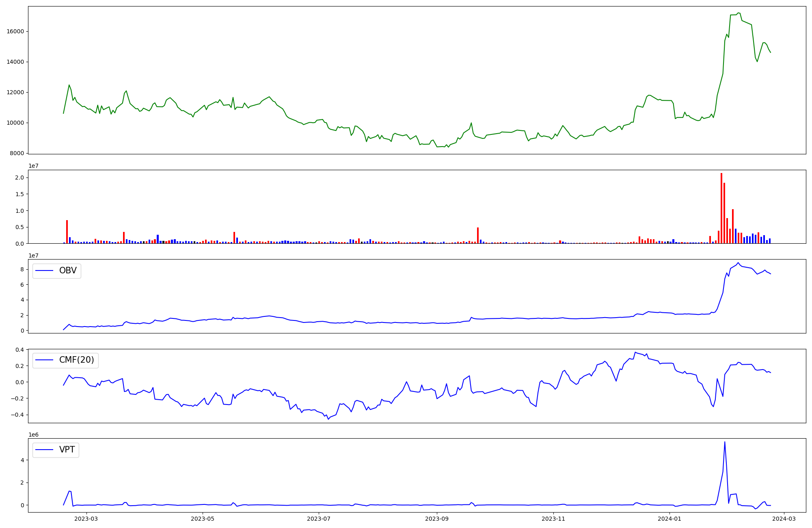Select the 2023-11 date tick label
Viewport: 812px width, 528px height.
[553, 519]
